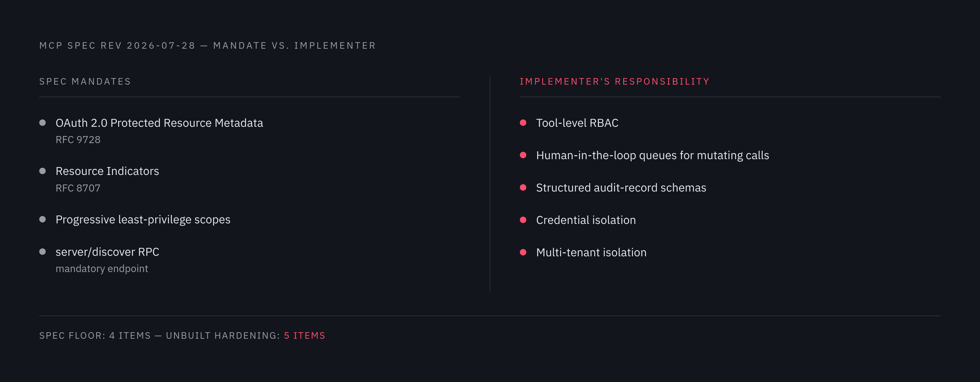The width and height of the screenshot is (980, 382).
Task: Click the red 5 ITEMS count in footer
Action: pyautogui.click(x=305, y=336)
